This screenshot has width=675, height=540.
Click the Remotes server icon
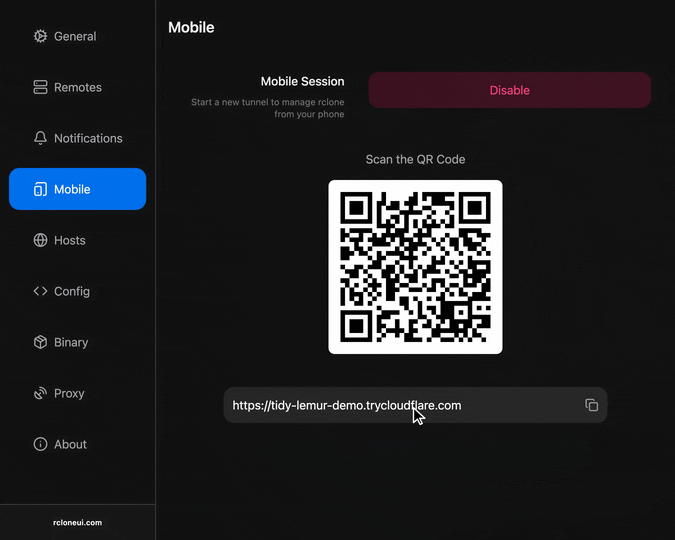click(x=40, y=87)
